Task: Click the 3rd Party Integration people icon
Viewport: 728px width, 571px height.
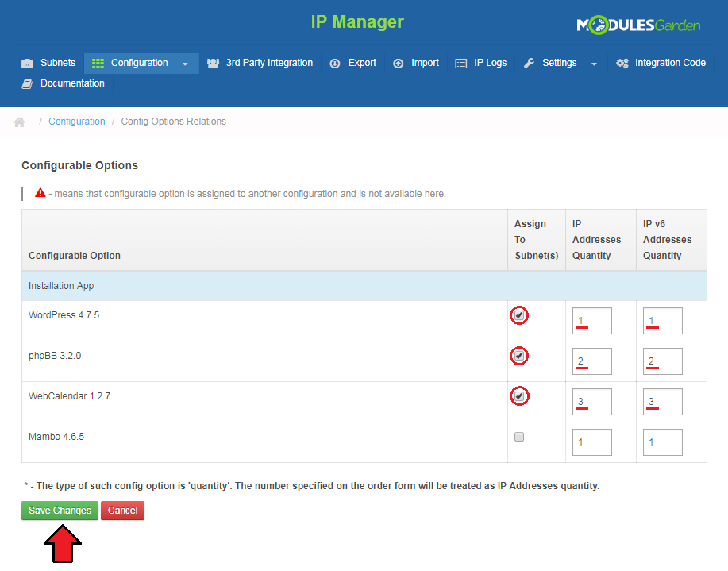Action: (x=213, y=64)
